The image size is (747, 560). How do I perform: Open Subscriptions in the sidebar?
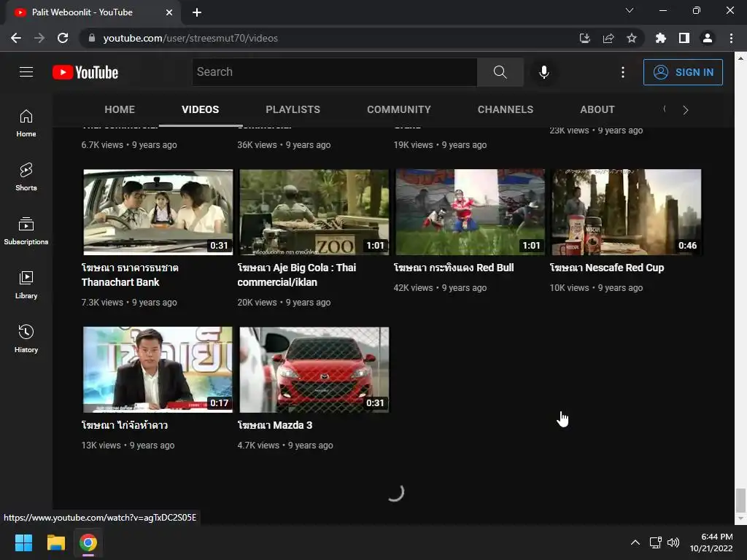(x=26, y=231)
